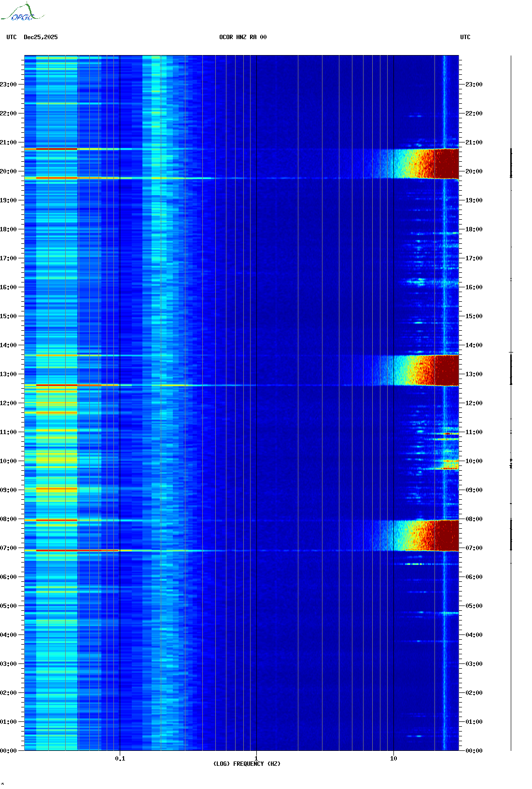
Task: Click the left axis 20:00 label
Action: coord(8,171)
